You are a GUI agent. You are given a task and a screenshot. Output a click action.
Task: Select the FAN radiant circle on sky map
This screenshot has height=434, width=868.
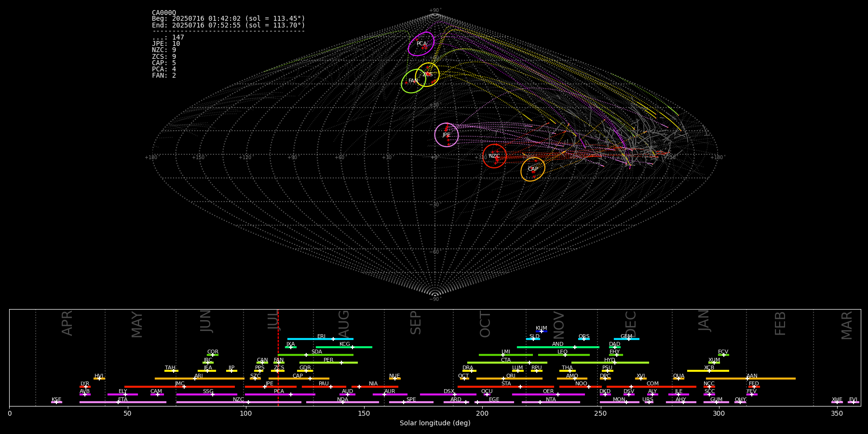point(413,81)
